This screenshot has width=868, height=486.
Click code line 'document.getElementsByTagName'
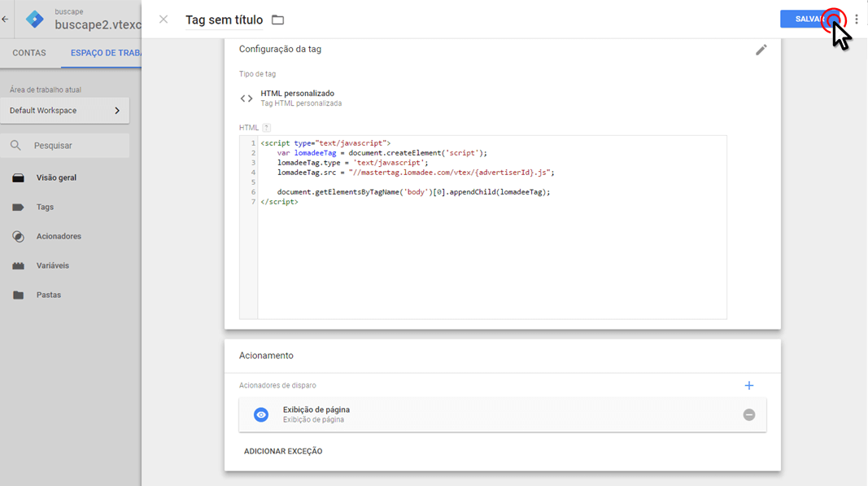pos(413,192)
